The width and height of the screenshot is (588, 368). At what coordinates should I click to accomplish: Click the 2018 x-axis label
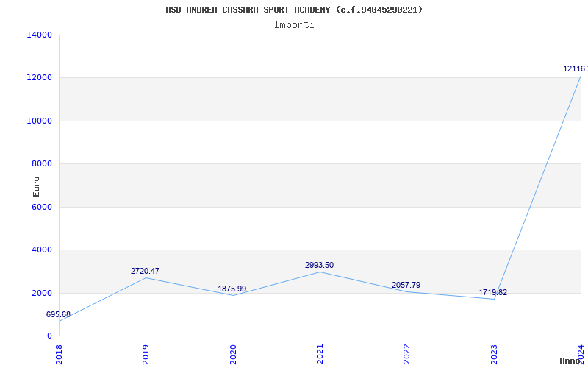(x=59, y=354)
